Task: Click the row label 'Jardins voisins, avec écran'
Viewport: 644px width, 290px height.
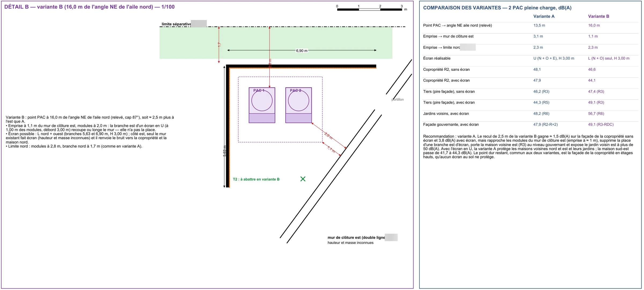Action: (x=446, y=113)
